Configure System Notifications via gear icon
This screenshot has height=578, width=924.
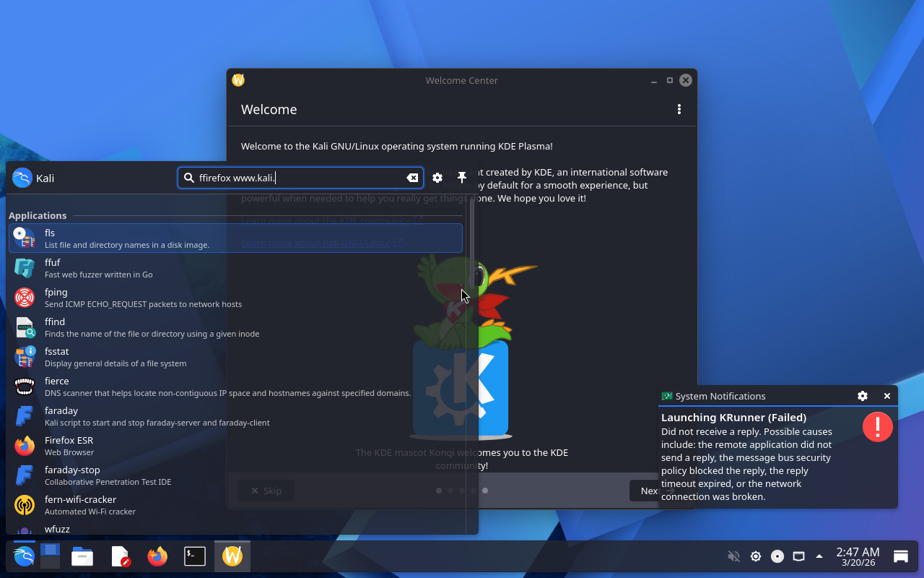coord(862,396)
